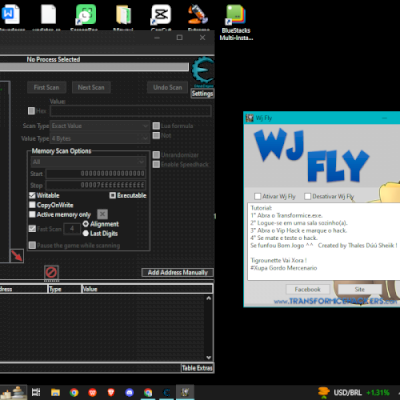Image resolution: width=400 pixels, height=400 pixels.
Task: Open Task View in taskbar
Action: [36, 392]
